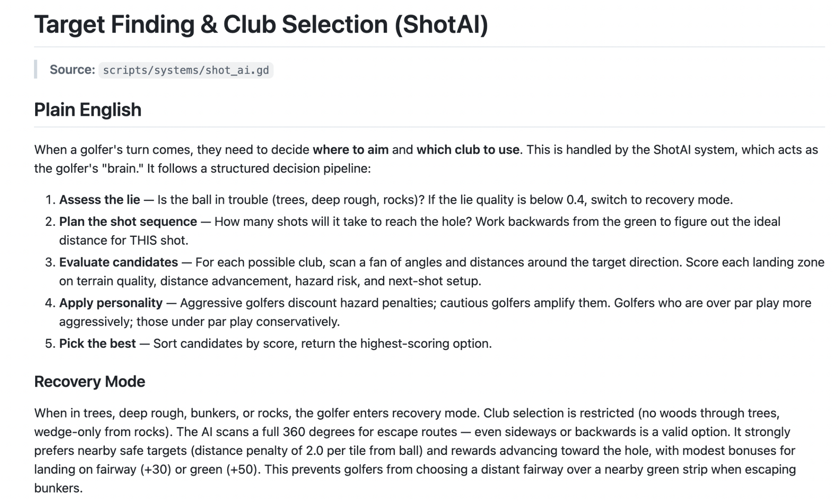Click the bold "which club to use" phrase
This screenshot has height=504, width=838.
click(468, 150)
